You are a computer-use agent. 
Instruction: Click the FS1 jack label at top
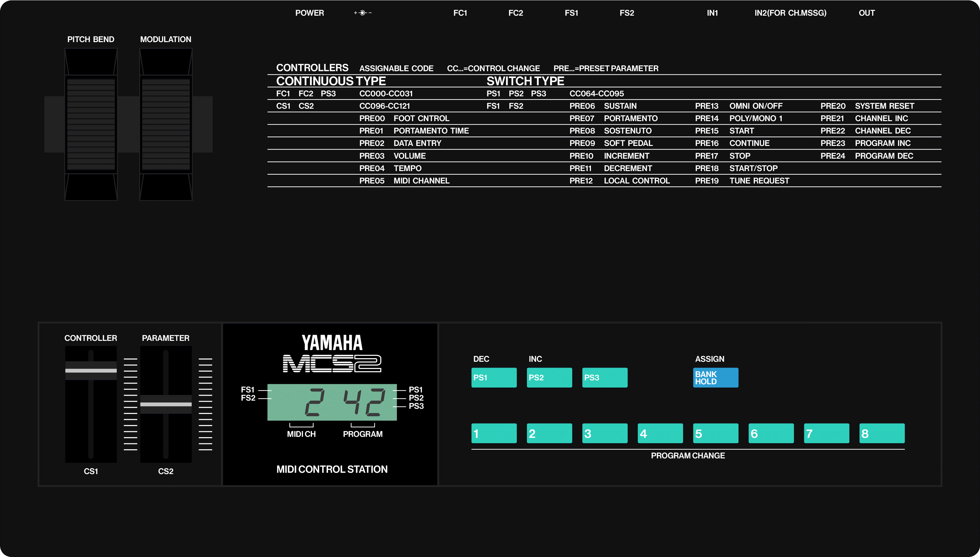click(x=571, y=13)
